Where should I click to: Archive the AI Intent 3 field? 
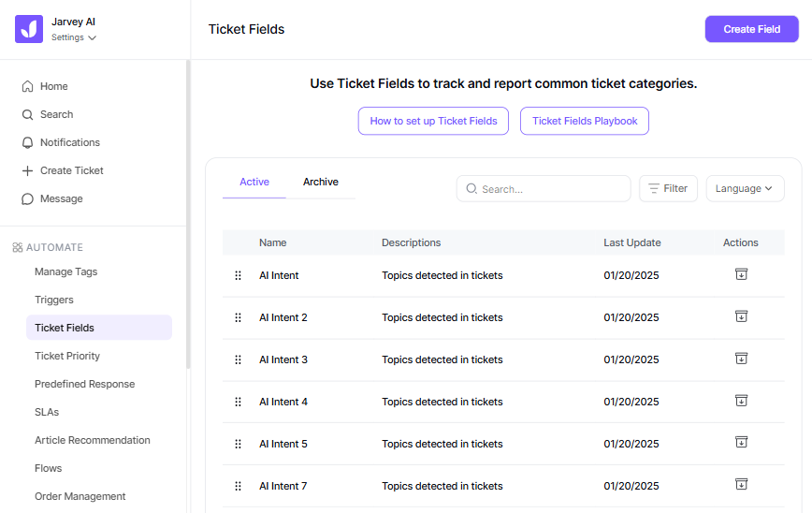(x=741, y=359)
